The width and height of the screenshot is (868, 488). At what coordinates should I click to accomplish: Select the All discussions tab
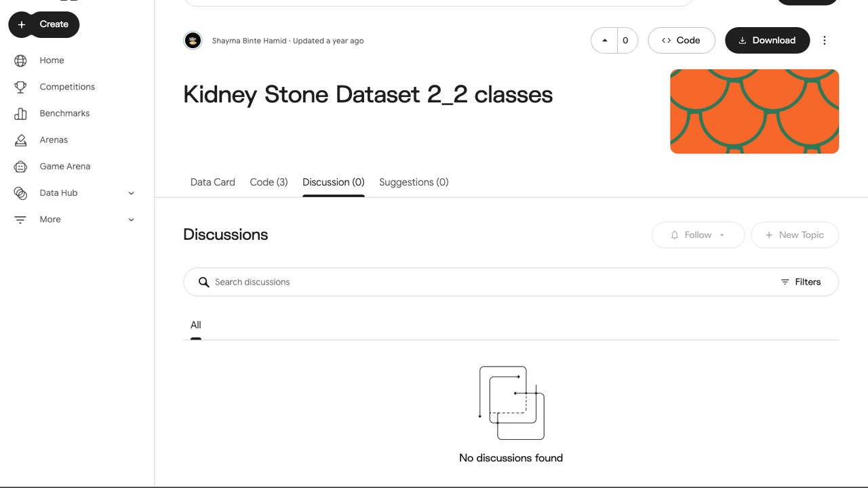tap(196, 325)
